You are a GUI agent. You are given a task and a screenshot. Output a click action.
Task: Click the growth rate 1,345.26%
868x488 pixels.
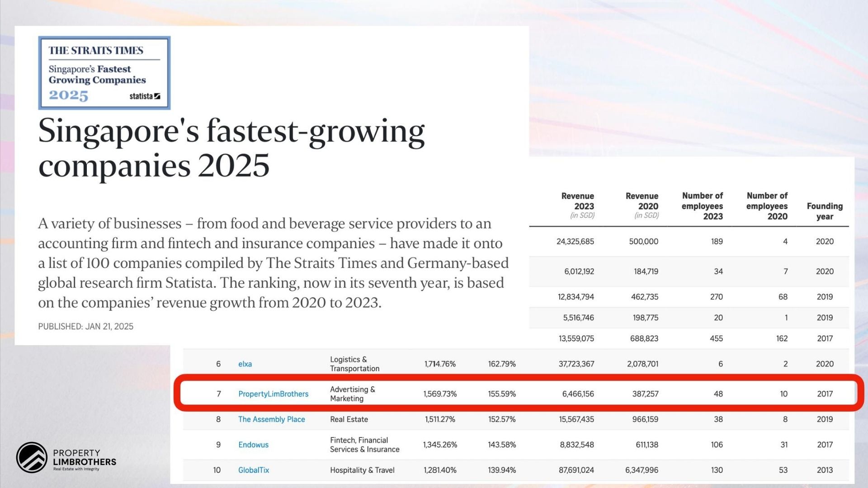pyautogui.click(x=440, y=445)
